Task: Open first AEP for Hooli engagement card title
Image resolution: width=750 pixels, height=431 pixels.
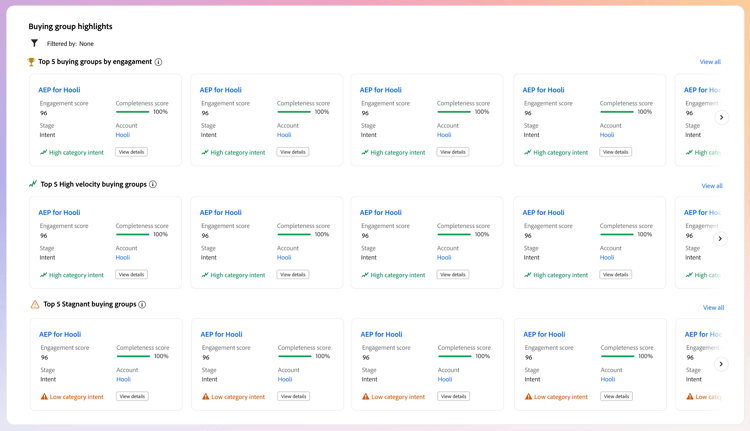Action: pos(59,90)
